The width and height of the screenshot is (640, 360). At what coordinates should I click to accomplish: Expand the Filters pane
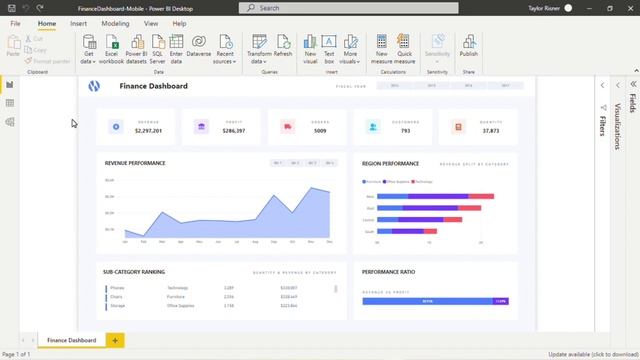602,85
